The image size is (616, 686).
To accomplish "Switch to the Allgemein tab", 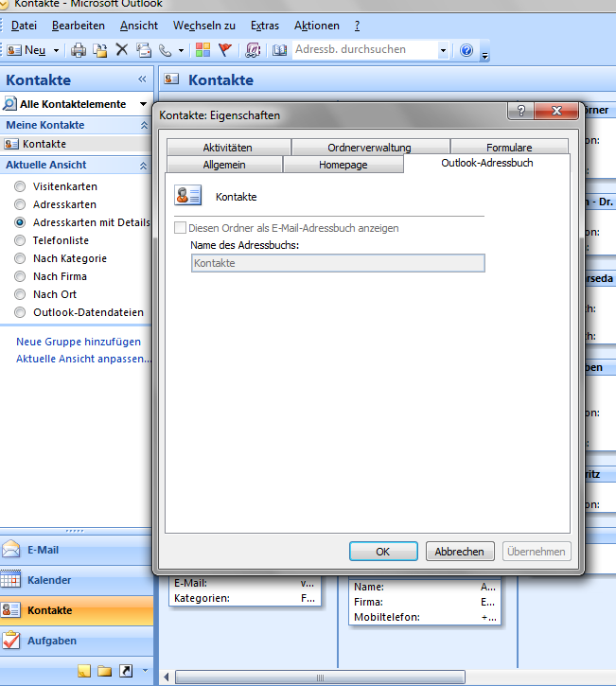I will 224,165.
